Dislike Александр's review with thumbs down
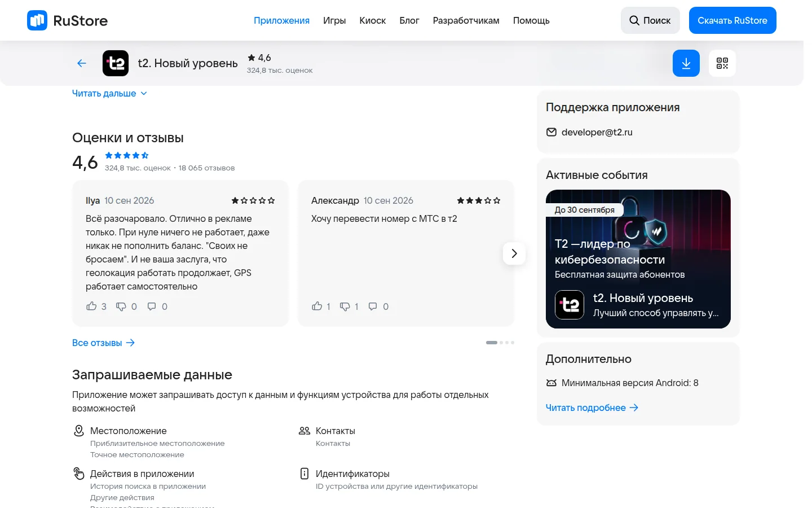Viewport: 812px width, 508px height. 345,306
